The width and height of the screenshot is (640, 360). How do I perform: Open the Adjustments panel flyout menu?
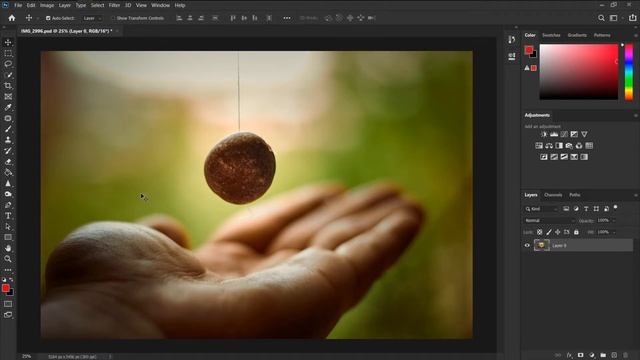pos(636,115)
